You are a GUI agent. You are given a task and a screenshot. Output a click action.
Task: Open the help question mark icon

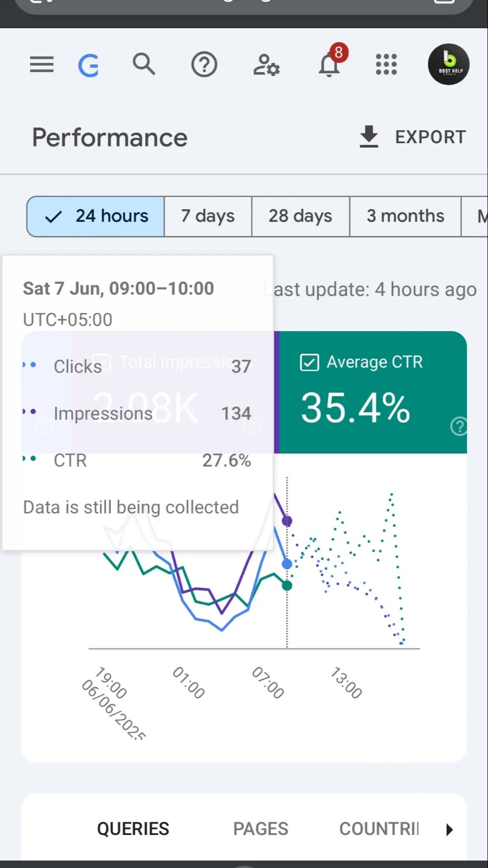pos(204,65)
